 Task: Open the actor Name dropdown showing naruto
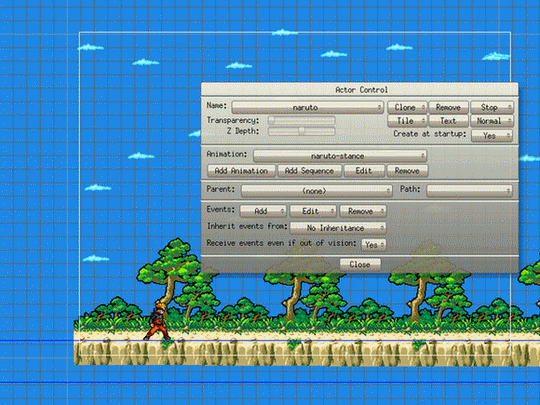[x=308, y=107]
